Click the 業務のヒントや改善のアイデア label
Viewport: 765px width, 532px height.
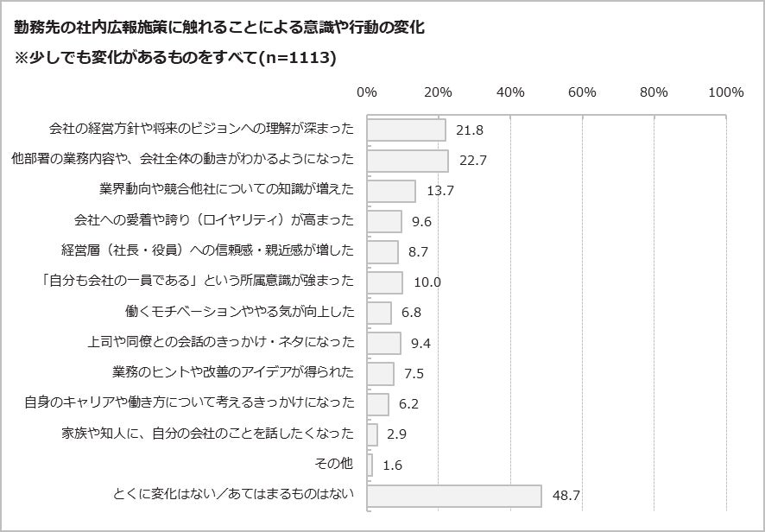233,372
